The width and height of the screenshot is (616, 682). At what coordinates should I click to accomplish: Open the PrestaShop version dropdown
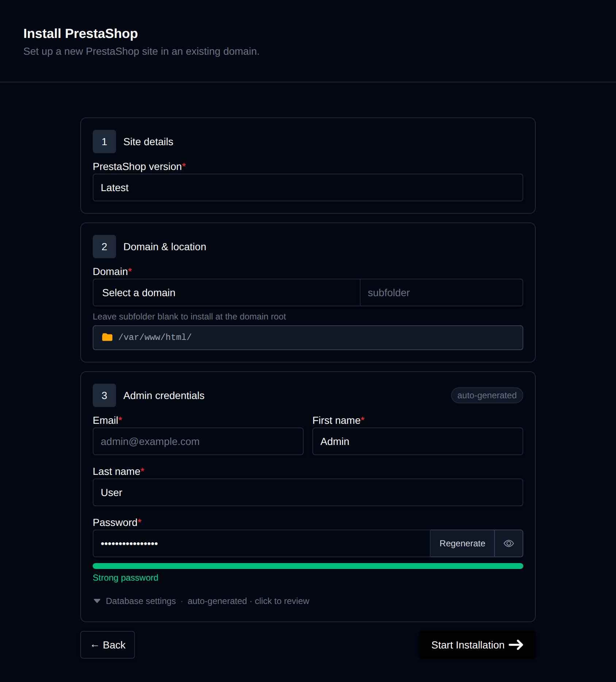(x=308, y=187)
